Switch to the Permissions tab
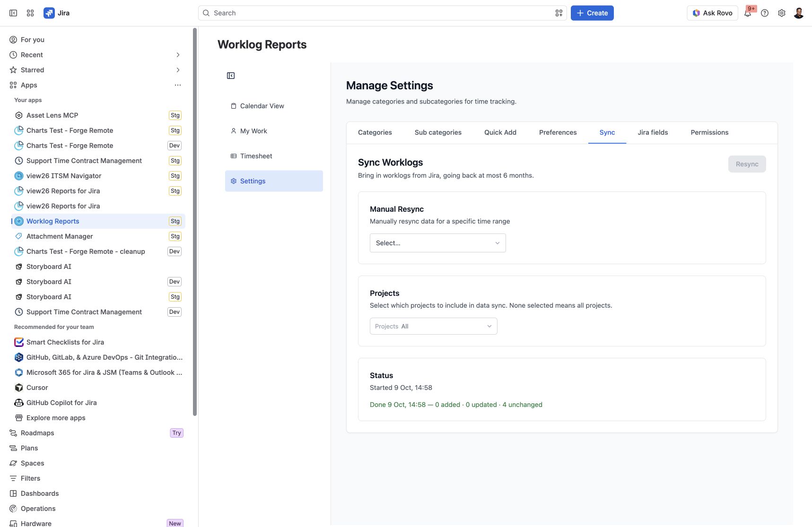 tap(709, 132)
